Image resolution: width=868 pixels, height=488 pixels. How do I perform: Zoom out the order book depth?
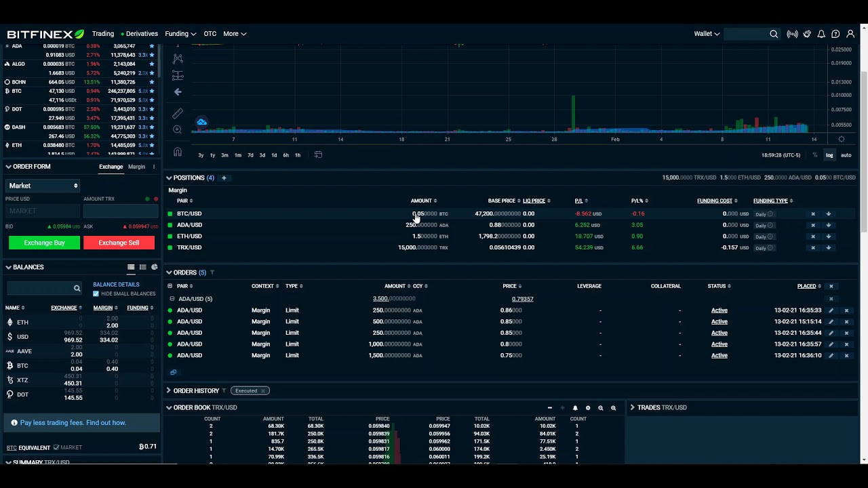click(x=601, y=408)
